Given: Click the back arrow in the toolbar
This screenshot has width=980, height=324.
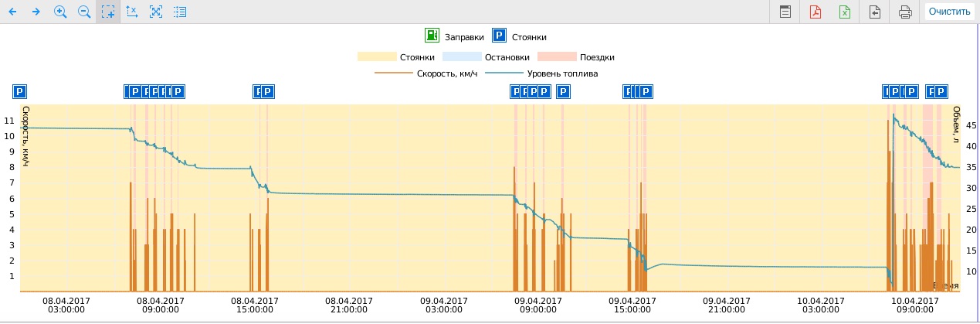Looking at the screenshot, I should click(12, 12).
